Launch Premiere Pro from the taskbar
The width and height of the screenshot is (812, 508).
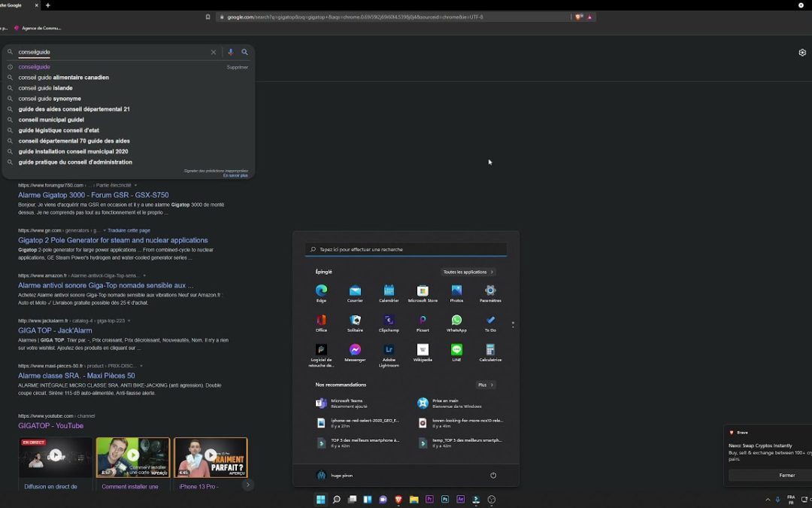tap(429, 499)
